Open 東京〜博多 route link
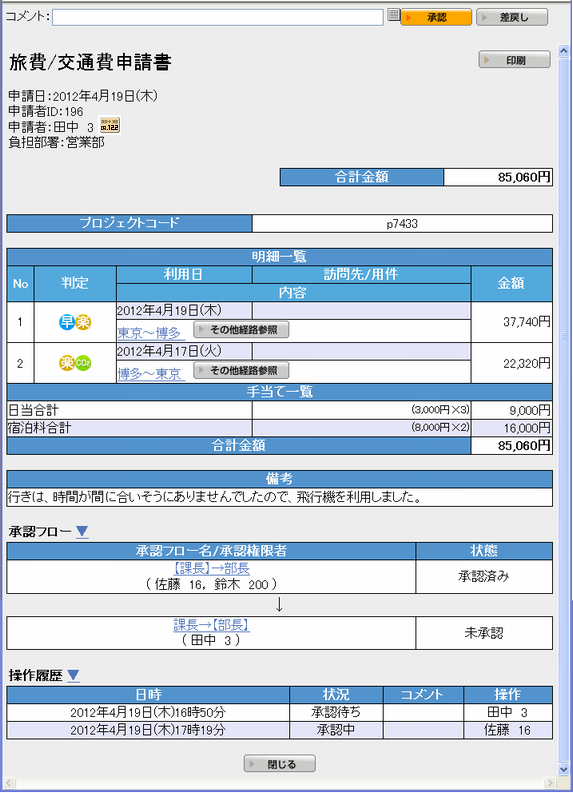Viewport: 573px width, 793px height. (x=149, y=333)
